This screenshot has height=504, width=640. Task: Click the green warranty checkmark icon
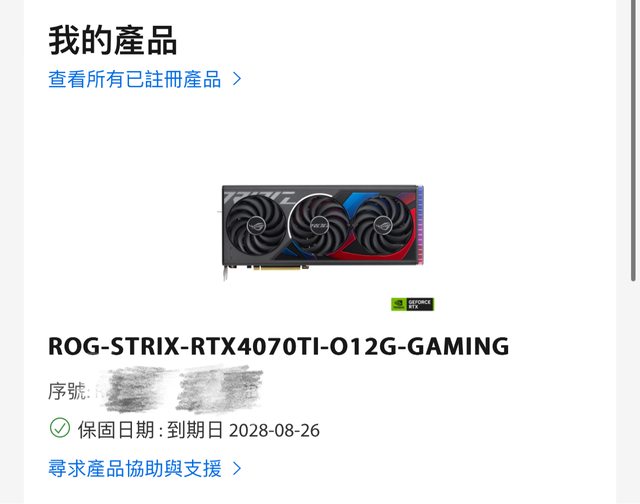point(60,428)
